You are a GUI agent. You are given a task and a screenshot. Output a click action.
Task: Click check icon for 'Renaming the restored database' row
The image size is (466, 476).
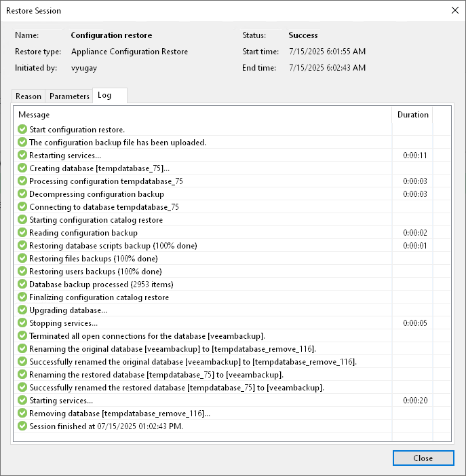[x=22, y=374]
